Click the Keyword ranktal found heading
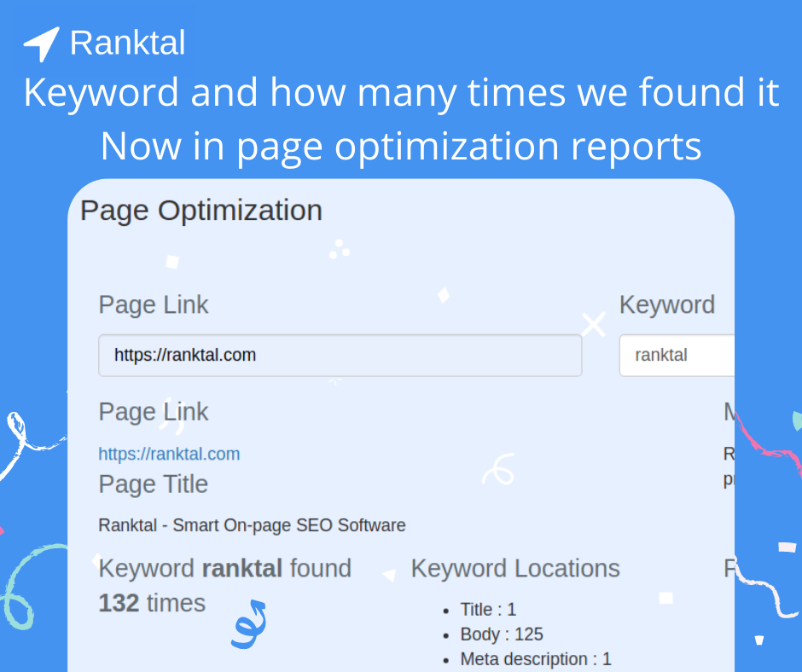This screenshot has height=672, width=802. coord(225,568)
